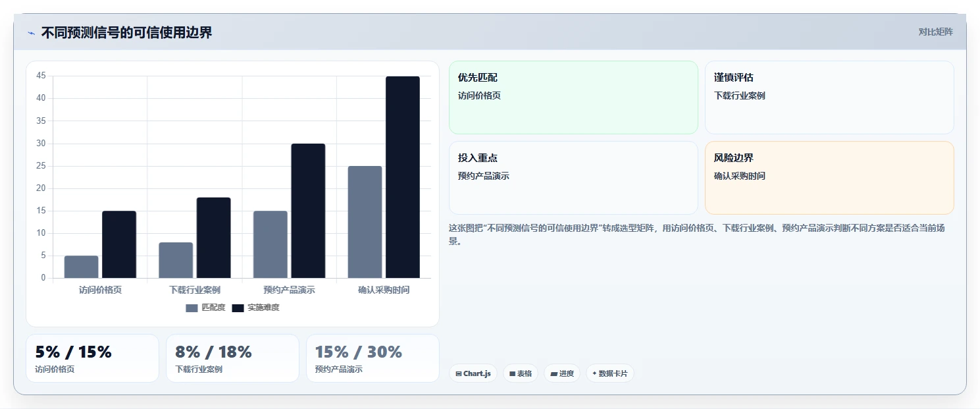Open the green 优先匹配 matrix card

[x=573, y=97]
